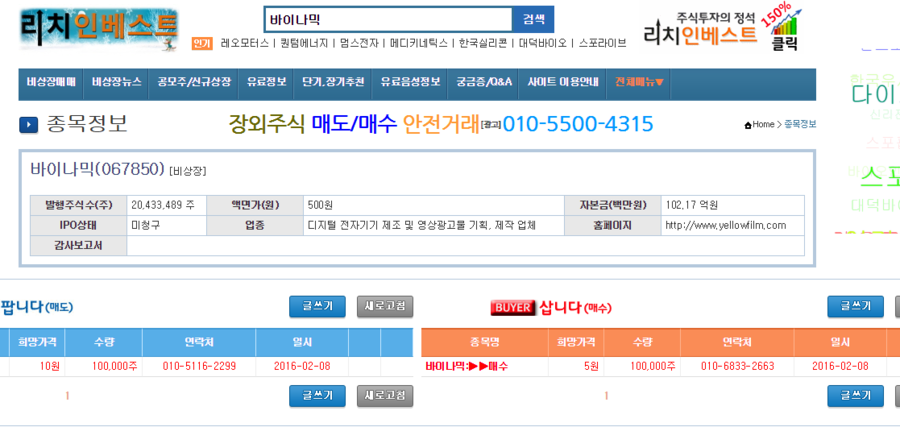Click the 리치인베스트 logo at top left
Image resolution: width=900 pixels, height=427 pixels.
pyautogui.click(x=99, y=30)
